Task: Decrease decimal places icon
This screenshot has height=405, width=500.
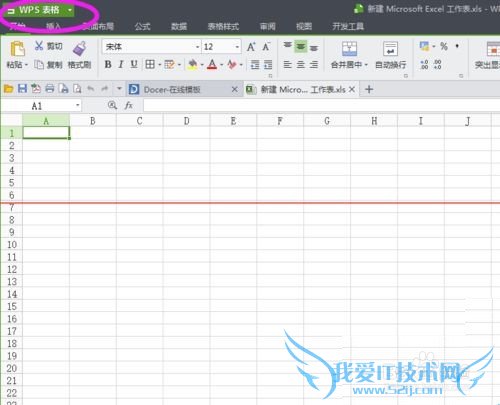Action: click(438, 64)
